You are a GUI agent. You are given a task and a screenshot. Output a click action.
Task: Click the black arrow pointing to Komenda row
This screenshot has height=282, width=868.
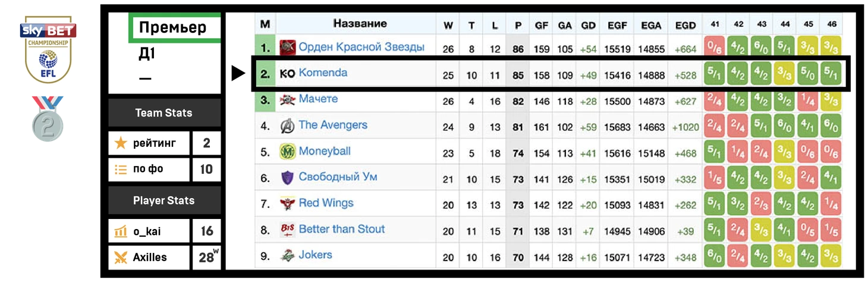[238, 73]
